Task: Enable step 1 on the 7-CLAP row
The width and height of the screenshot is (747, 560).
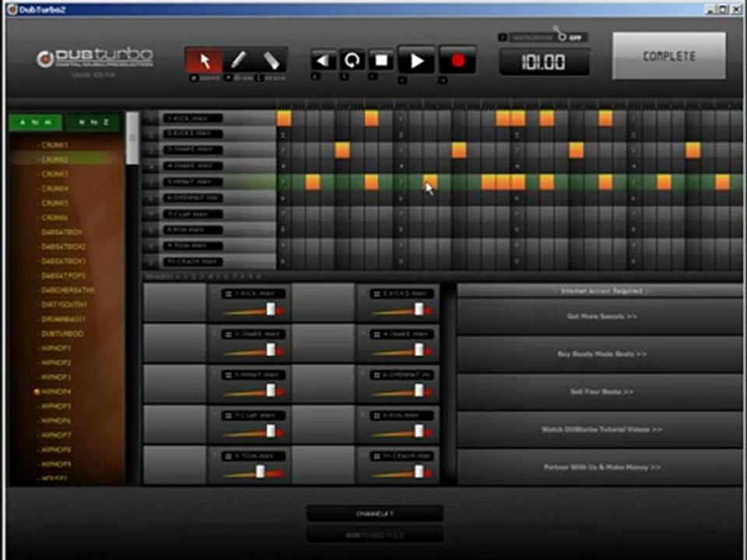Action: click(x=284, y=214)
